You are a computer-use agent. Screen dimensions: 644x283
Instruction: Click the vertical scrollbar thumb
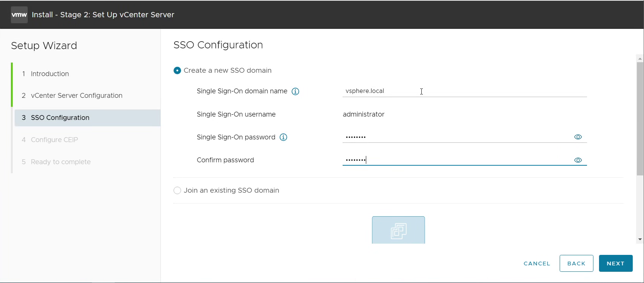tap(640, 119)
